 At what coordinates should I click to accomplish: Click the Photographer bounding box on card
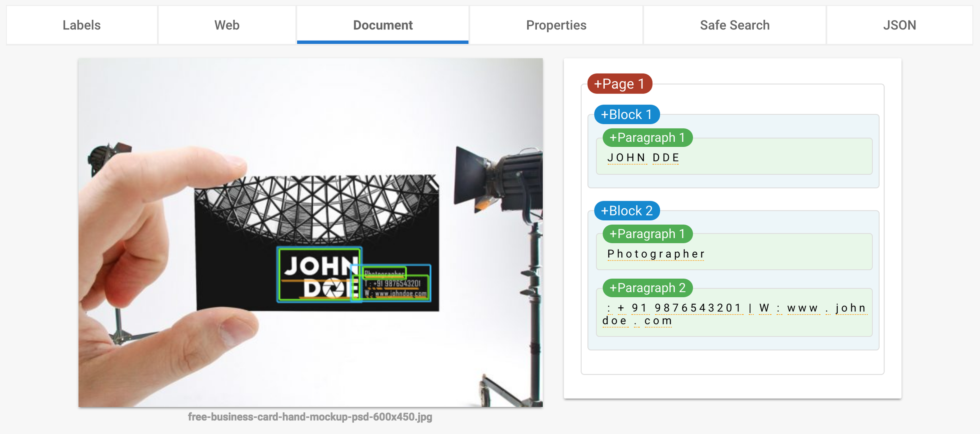(x=384, y=273)
